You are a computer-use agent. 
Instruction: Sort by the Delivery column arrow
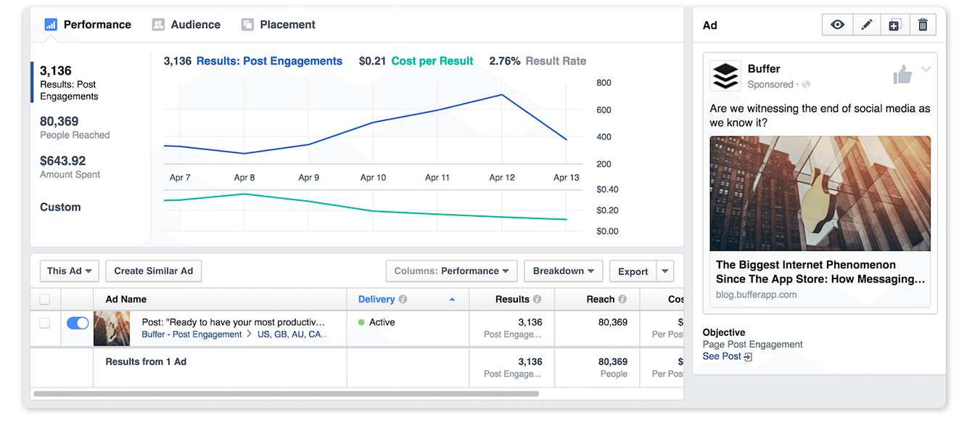click(x=453, y=300)
